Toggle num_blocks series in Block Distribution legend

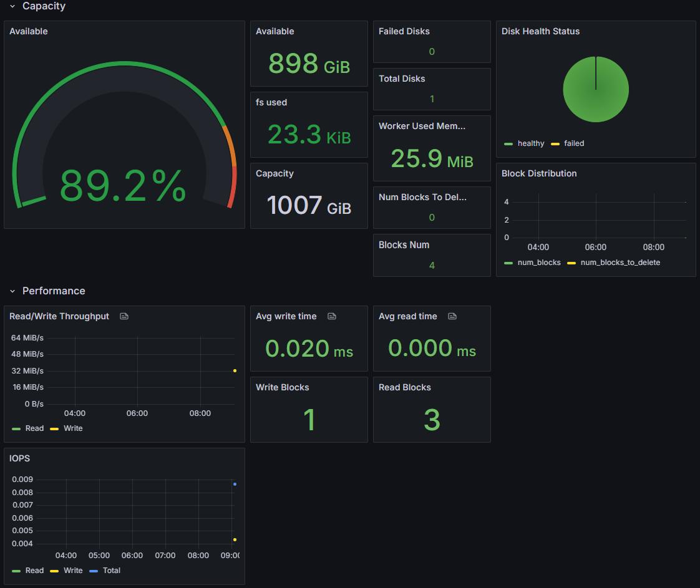pos(539,263)
